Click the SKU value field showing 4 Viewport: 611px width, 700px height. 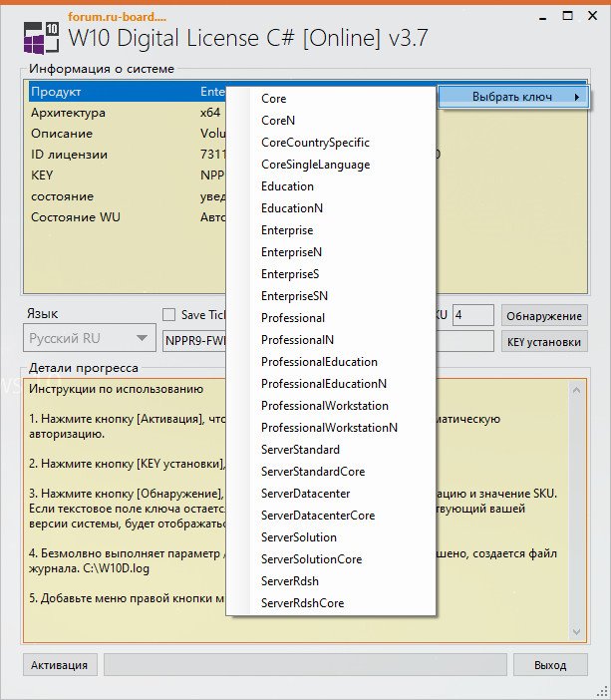click(473, 315)
